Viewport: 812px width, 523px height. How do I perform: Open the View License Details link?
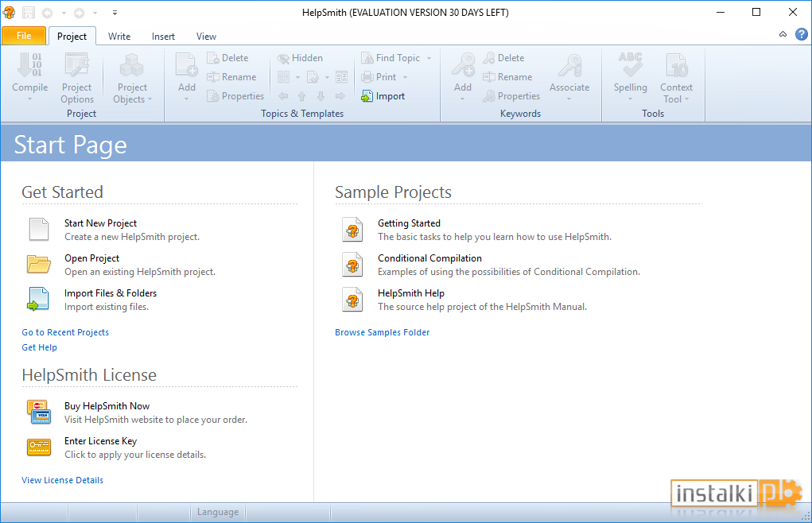coord(62,480)
